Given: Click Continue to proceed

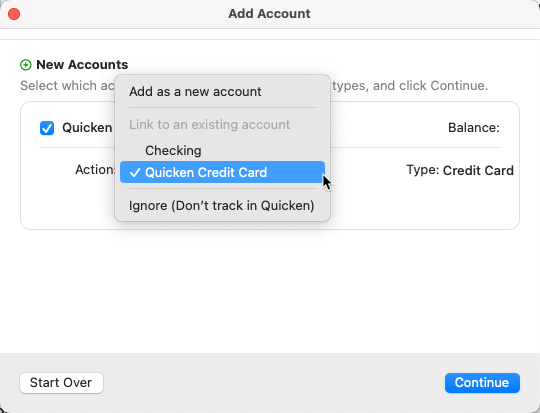Looking at the screenshot, I should [482, 383].
